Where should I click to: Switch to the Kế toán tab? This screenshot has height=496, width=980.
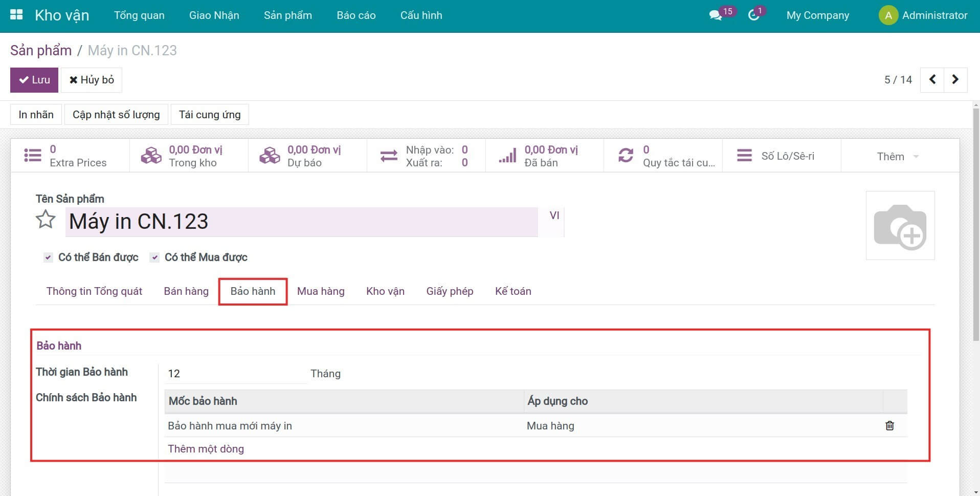pyautogui.click(x=513, y=291)
